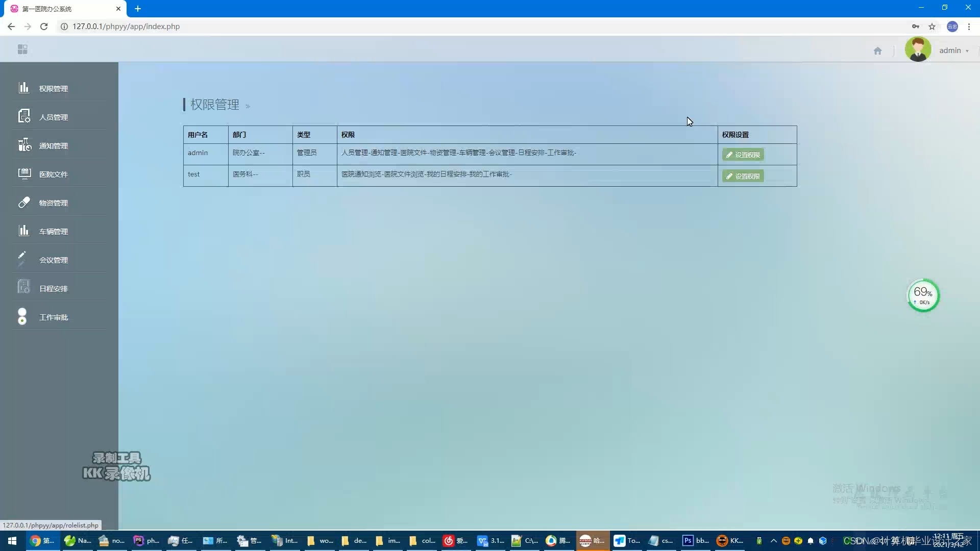The width and height of the screenshot is (980, 551).
Task: Click the admin avatar picture
Action: pos(917,50)
